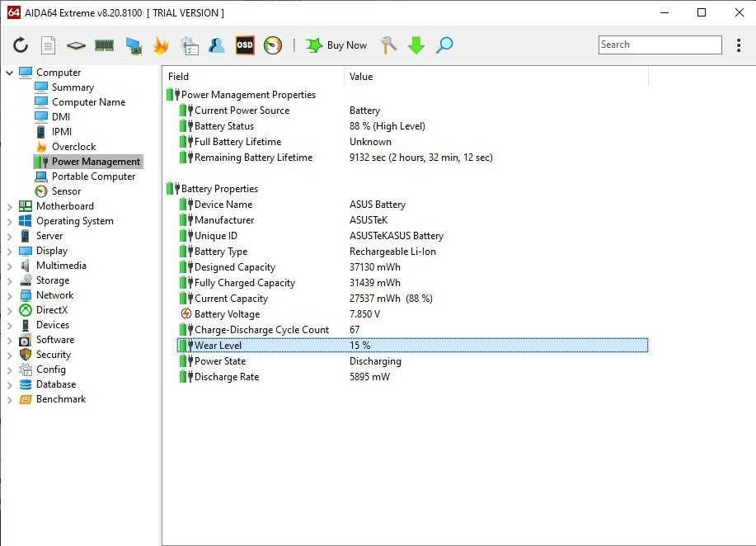The width and height of the screenshot is (756, 546).
Task: Open the OSD panel icon
Action: pyautogui.click(x=245, y=45)
